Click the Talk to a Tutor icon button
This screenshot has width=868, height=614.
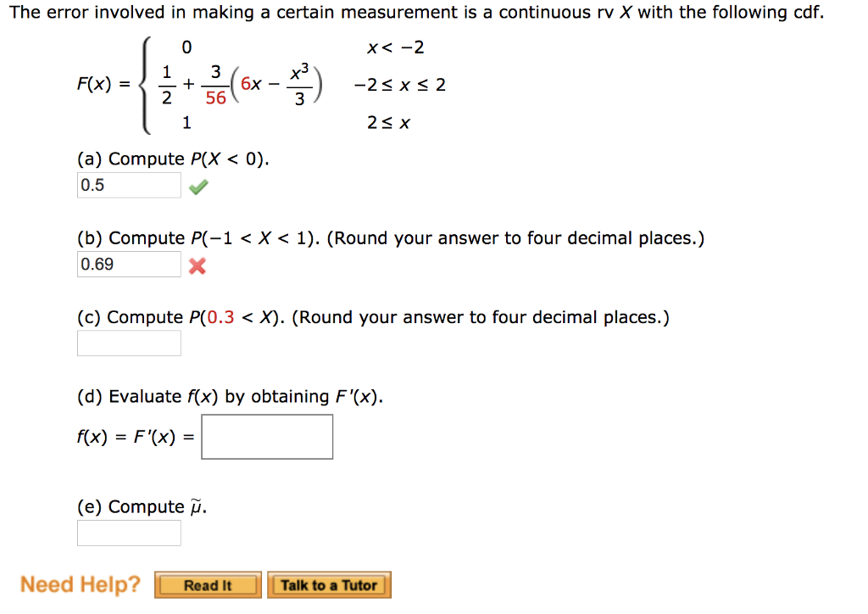click(329, 584)
